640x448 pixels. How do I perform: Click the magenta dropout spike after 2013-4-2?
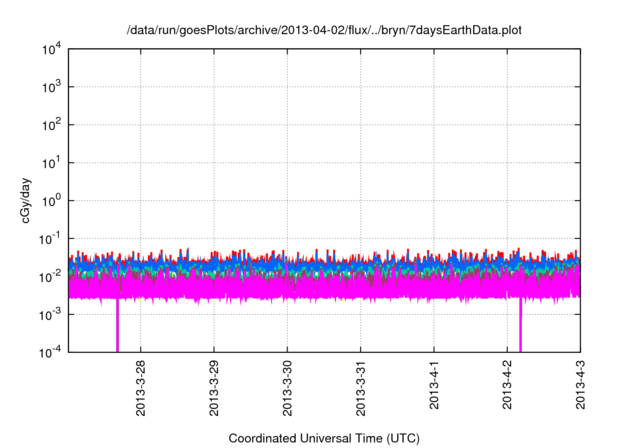(520, 325)
